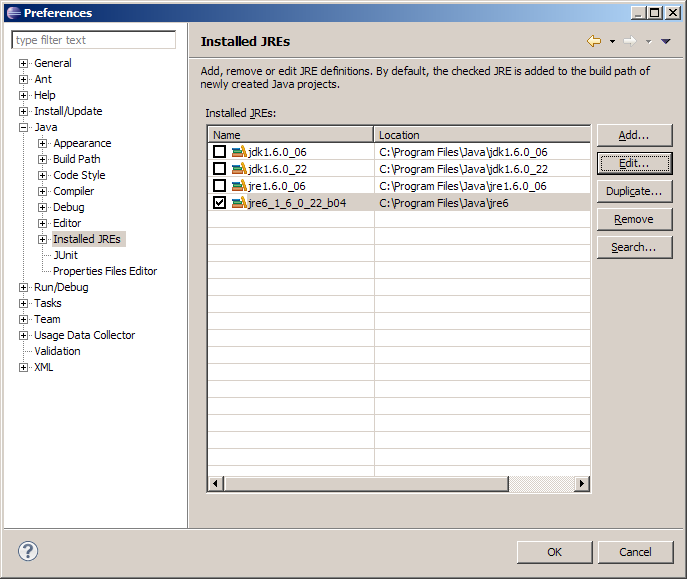687x579 pixels.
Task: Click the Edit... button
Action: (634, 163)
